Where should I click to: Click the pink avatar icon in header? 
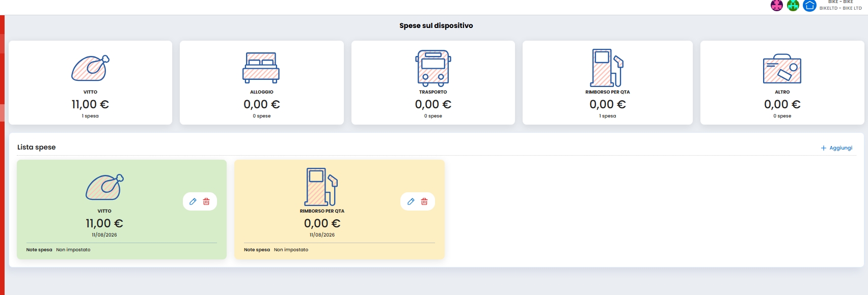[776, 6]
